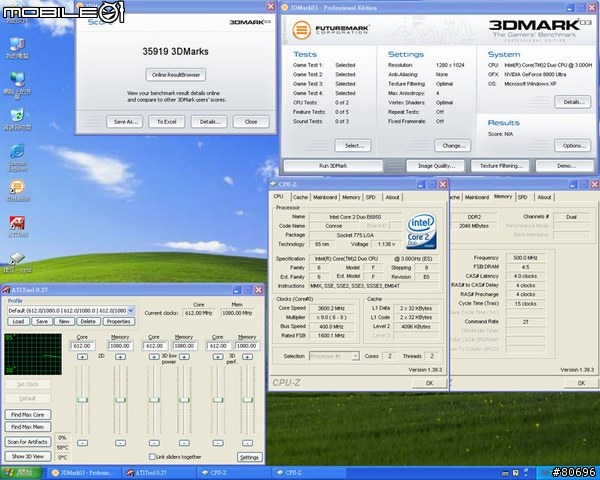Screen dimensions: 600x480
Task: Open Options under Results
Action: pyautogui.click(x=572, y=145)
